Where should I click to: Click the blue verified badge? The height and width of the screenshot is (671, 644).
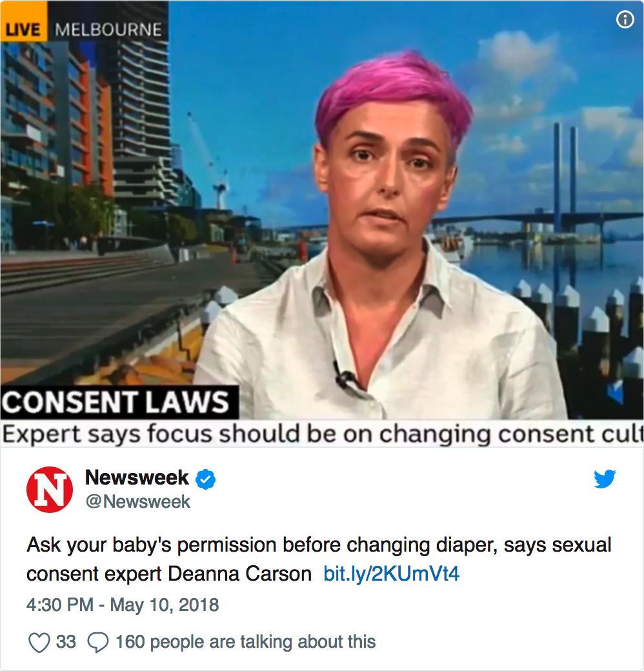coord(205,479)
